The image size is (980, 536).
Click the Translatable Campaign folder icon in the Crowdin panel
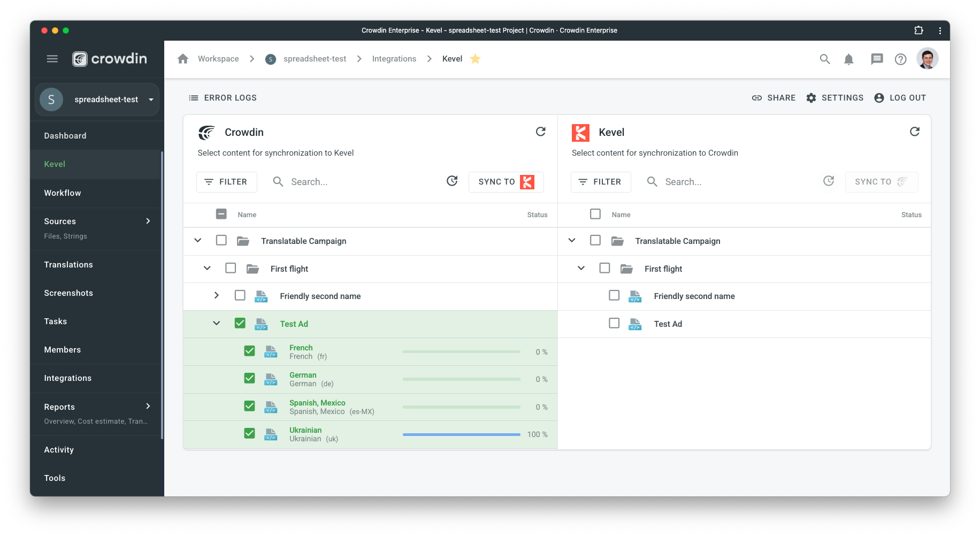[x=243, y=241]
